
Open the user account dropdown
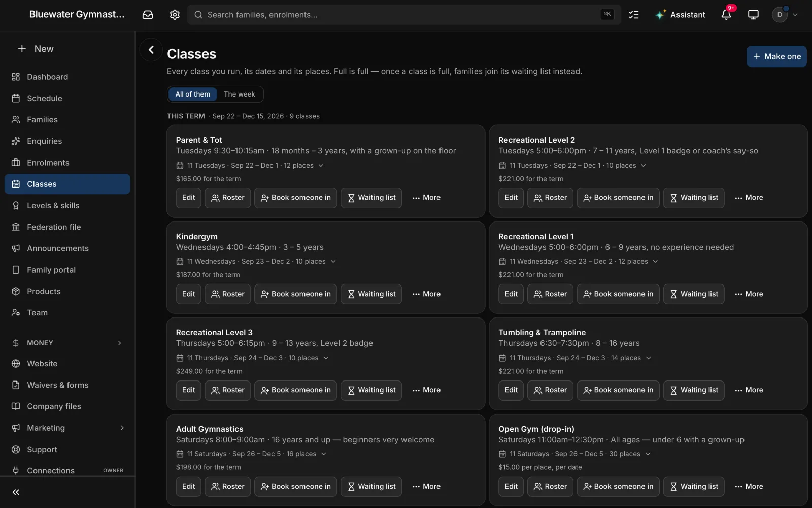785,15
